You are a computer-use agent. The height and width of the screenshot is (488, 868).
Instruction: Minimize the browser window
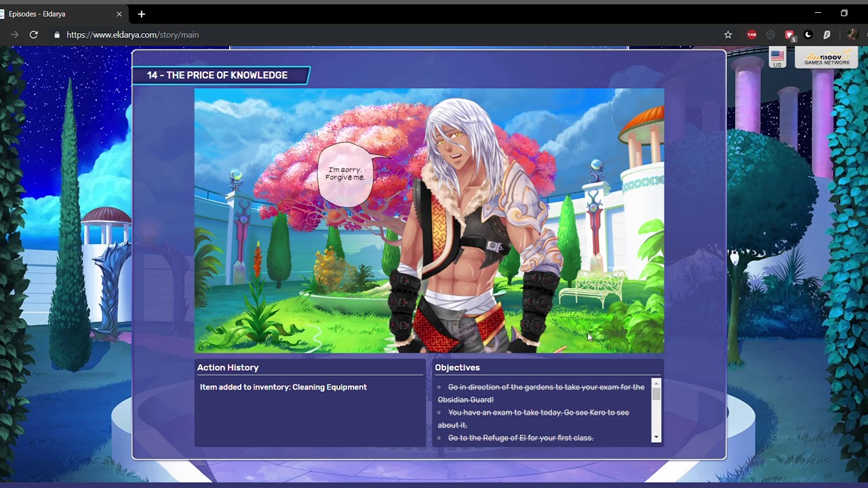tap(818, 13)
